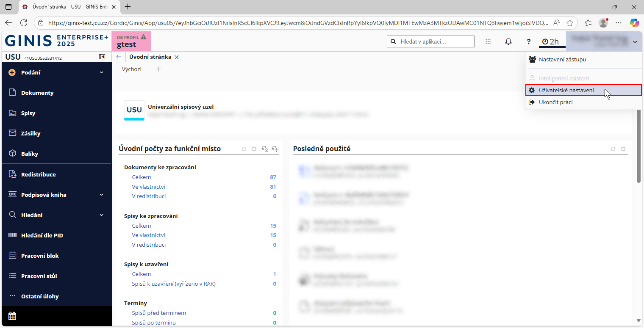
Task: Collapse the left sidebar panel
Action: tap(102, 57)
